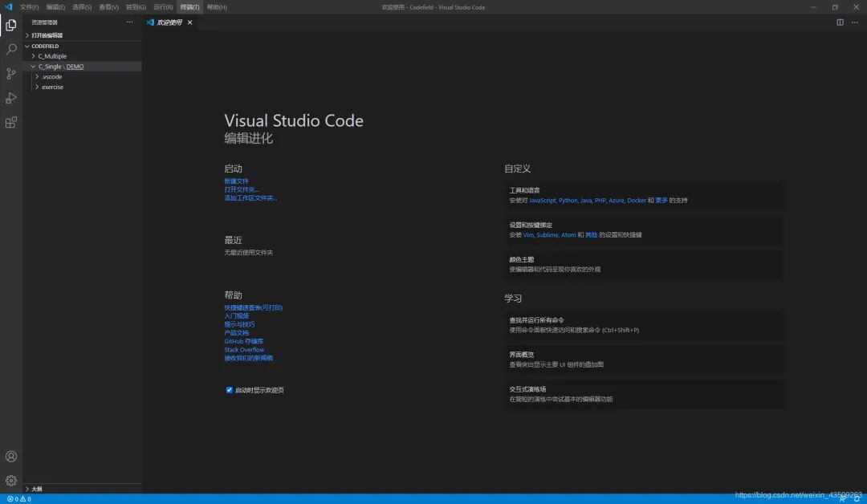Viewport: 867px width, 504px height.
Task: Click the 资源管理器 panel title
Action: pos(44,22)
